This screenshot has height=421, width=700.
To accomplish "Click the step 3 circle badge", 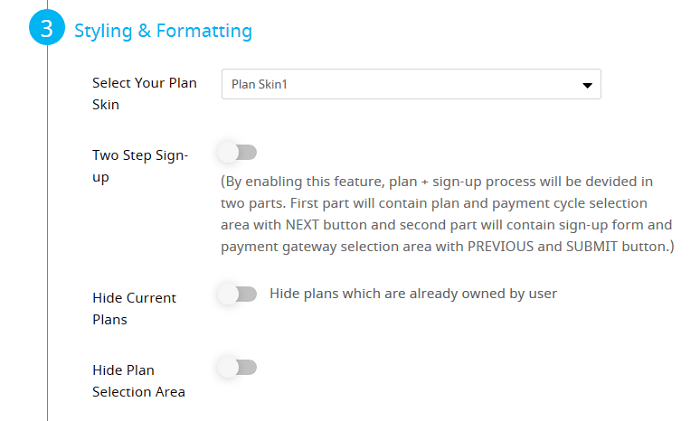I will [47, 28].
